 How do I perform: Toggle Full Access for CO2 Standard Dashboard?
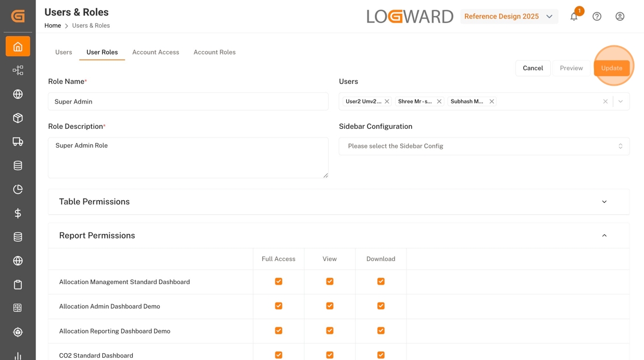[x=278, y=355]
